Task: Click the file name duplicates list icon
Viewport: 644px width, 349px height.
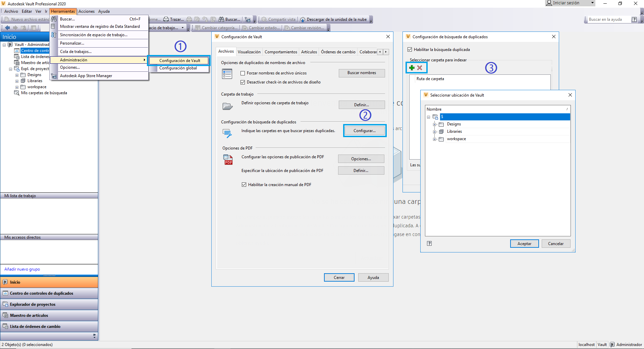Action: point(227,74)
